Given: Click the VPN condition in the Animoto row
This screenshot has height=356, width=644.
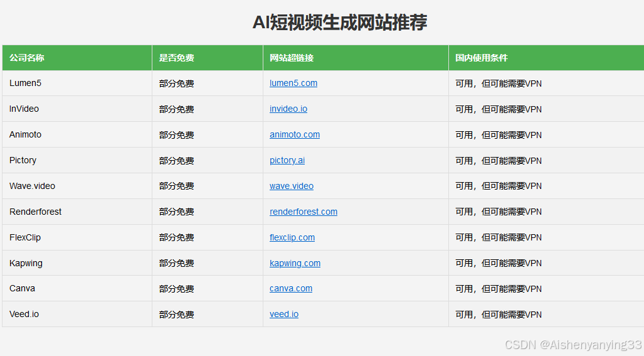Looking at the screenshot, I should (499, 135).
